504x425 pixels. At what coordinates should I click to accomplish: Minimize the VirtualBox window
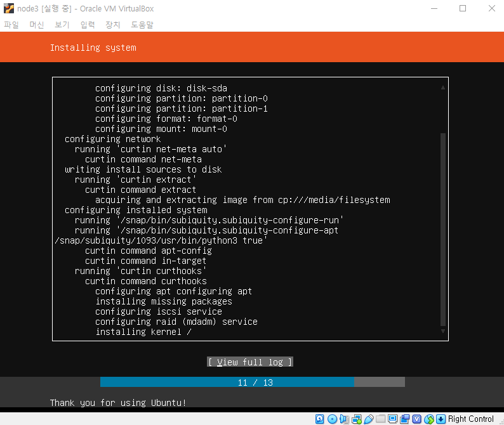(434, 8)
